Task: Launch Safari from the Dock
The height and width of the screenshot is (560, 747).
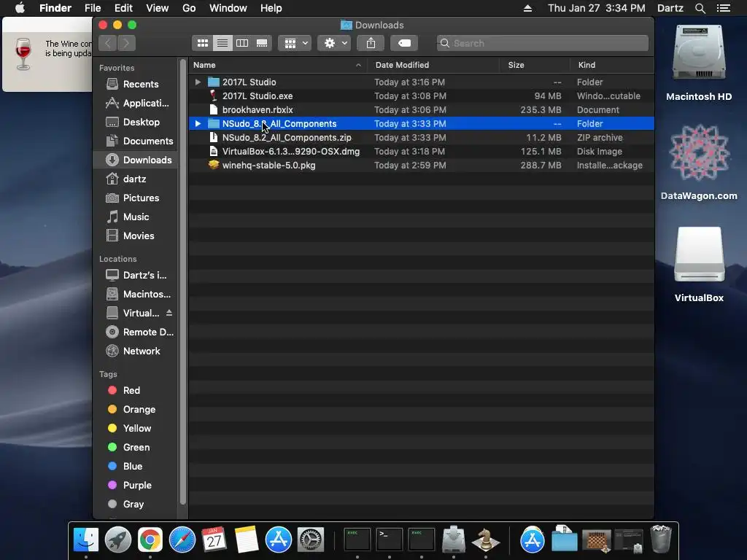Action: [182, 540]
